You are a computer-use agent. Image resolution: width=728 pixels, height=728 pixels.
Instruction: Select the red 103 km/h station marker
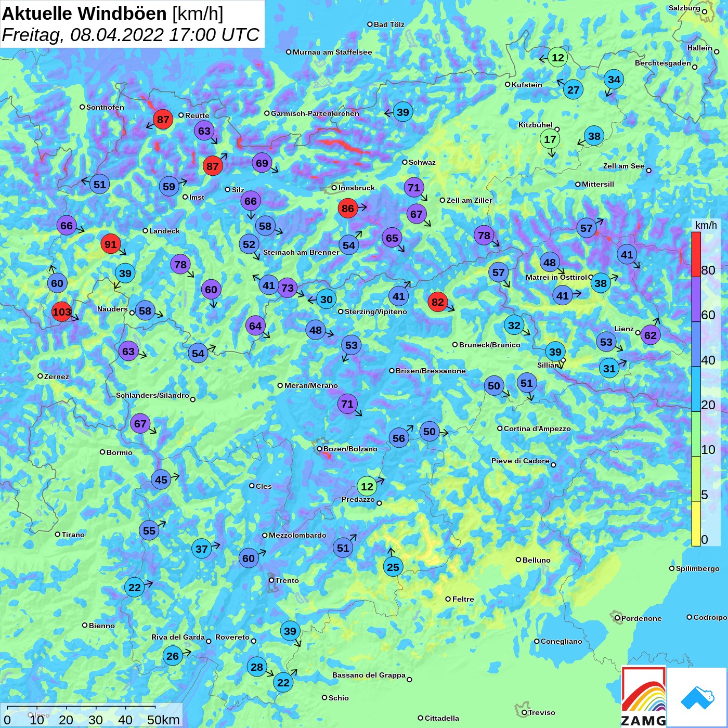[61, 311]
